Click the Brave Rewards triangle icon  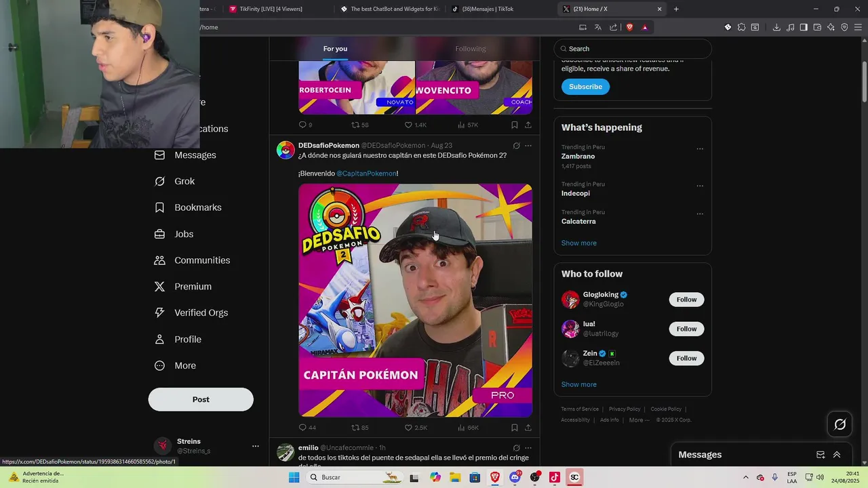click(645, 27)
